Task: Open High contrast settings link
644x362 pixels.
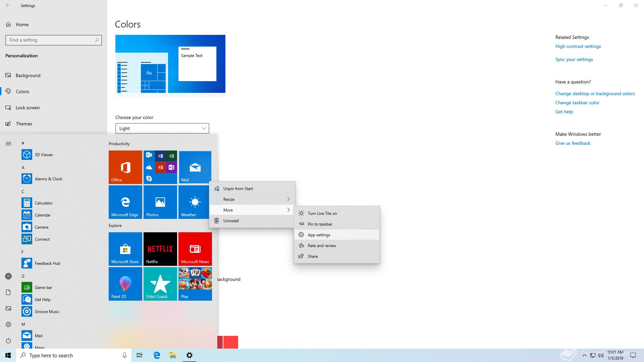Action: [x=578, y=46]
